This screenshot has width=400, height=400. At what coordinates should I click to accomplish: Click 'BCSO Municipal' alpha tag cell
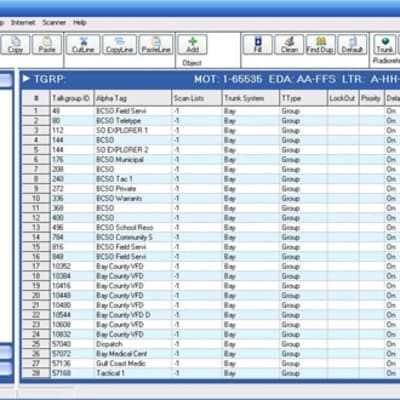click(133, 159)
